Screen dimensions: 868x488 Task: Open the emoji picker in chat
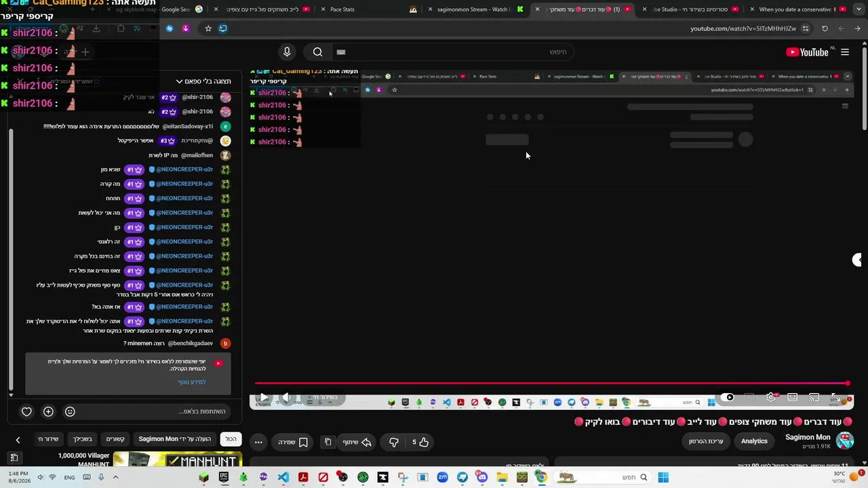coord(70,411)
